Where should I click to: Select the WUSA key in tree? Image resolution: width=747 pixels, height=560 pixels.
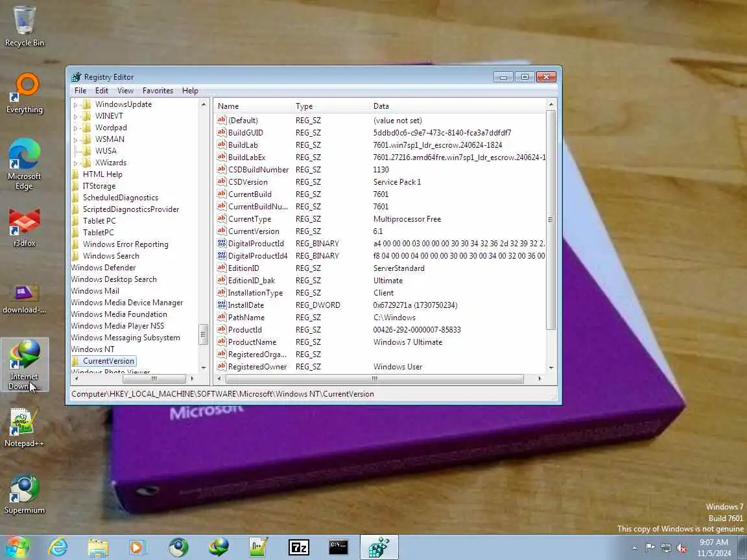tap(106, 151)
